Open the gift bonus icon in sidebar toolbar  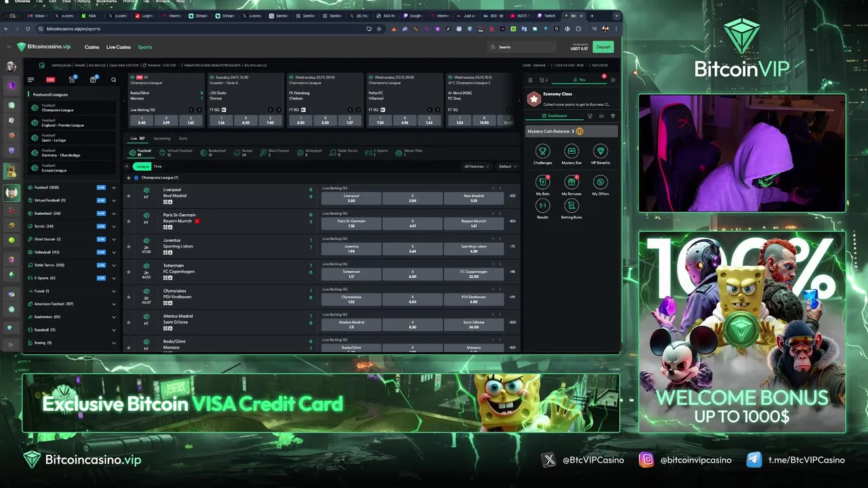[x=94, y=79]
